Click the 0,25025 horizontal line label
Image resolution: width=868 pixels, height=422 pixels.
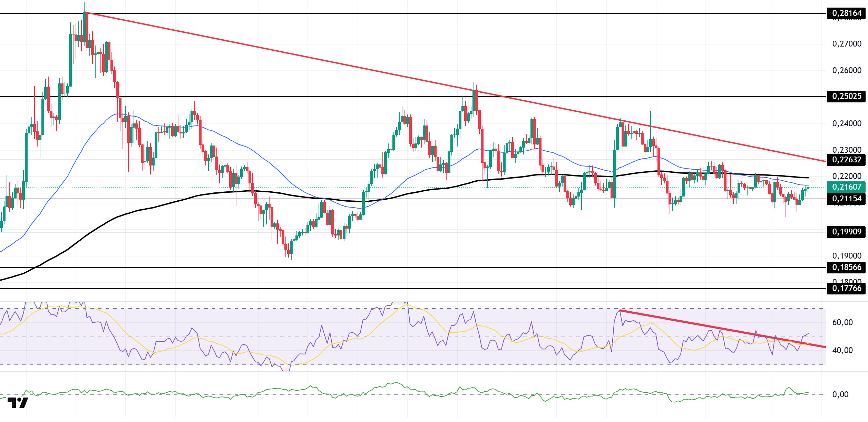click(847, 97)
